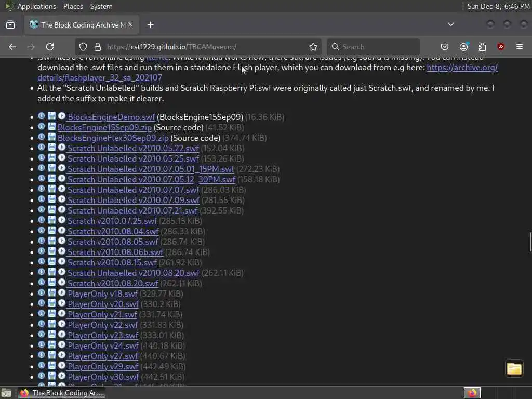This screenshot has height=399, width=532.
Task: Close The Block Coding Archive tab
Action: [130, 25]
